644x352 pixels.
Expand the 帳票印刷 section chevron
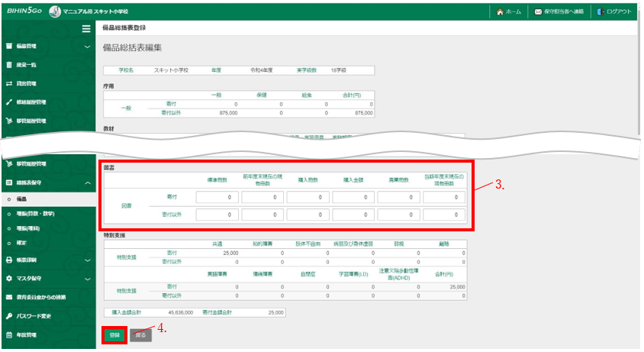pos(87,260)
